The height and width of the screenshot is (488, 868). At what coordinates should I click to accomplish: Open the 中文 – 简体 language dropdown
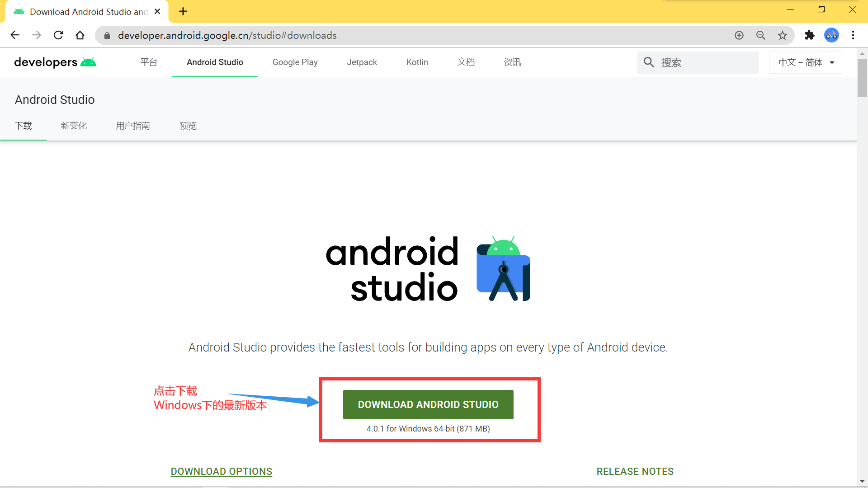806,62
